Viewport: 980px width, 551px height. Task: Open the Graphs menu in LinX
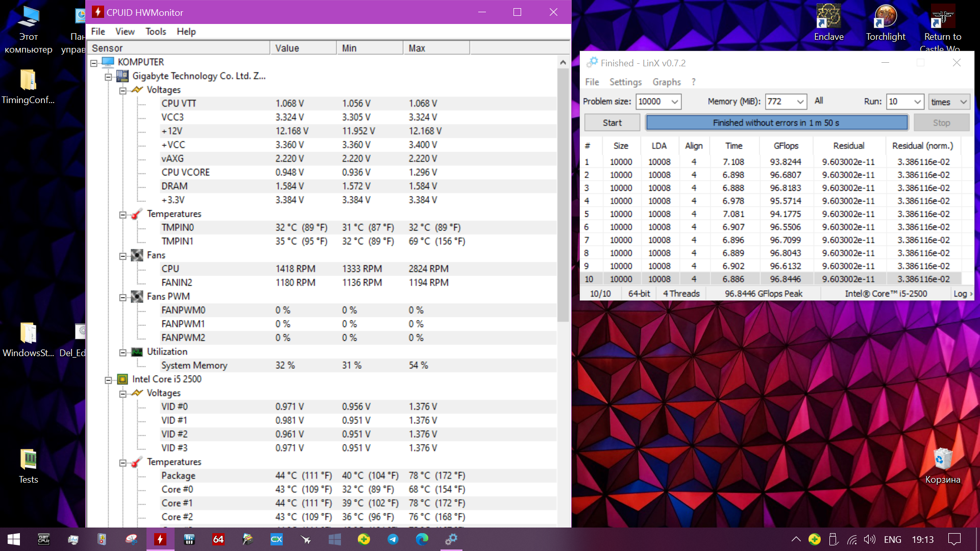666,82
